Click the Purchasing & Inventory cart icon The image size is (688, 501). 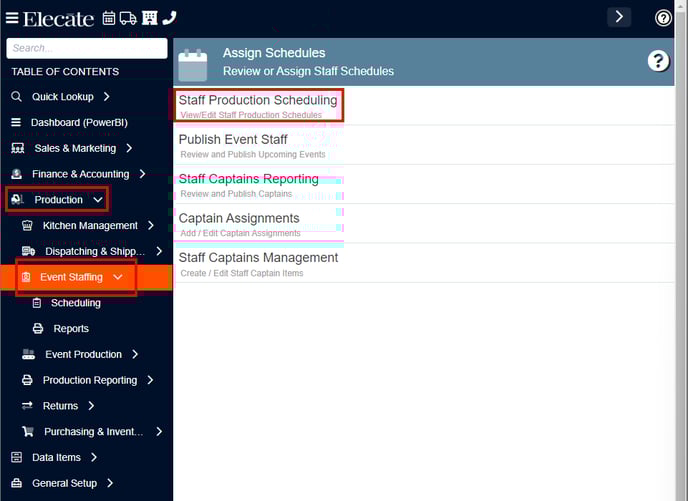click(x=28, y=432)
